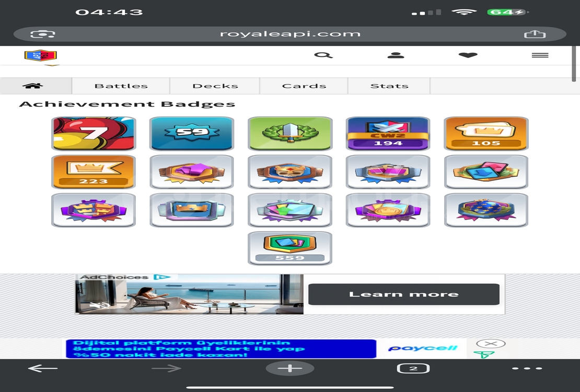The height and width of the screenshot is (392, 580).
Task: Tap the silver treasure chest badge
Action: coord(388,172)
